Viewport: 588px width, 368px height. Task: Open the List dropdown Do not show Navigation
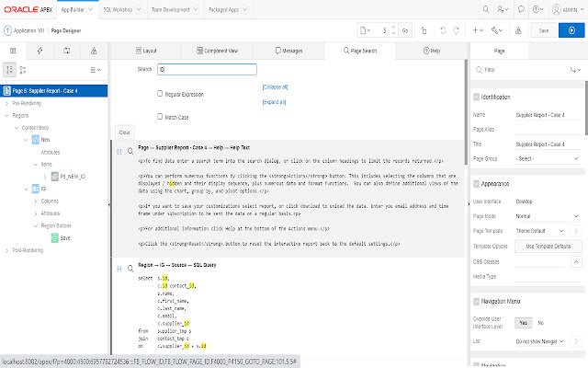coord(540,341)
